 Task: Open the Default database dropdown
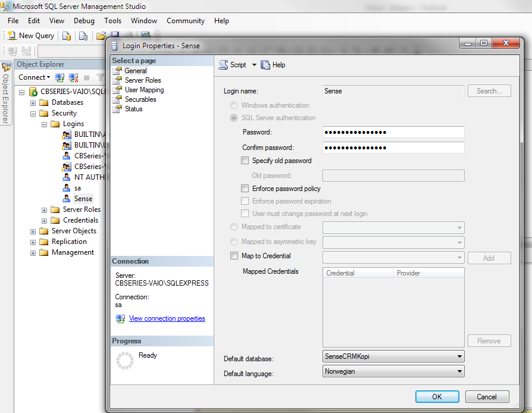[x=459, y=356]
